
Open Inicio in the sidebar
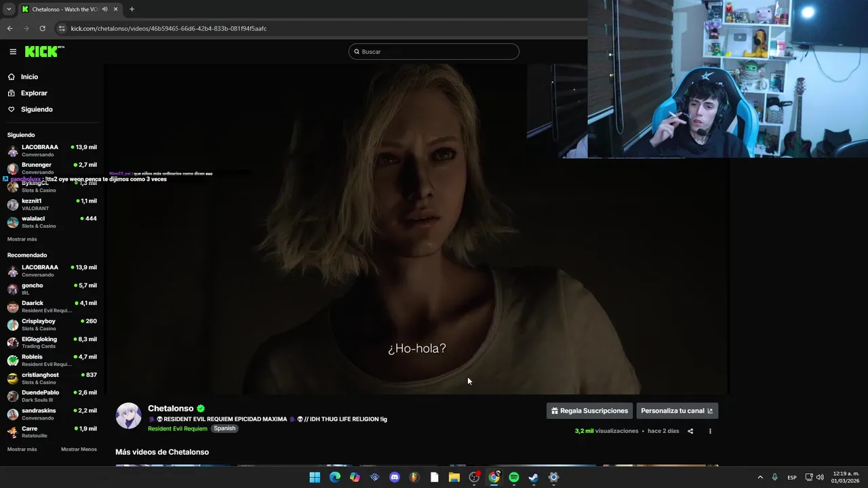[x=51, y=77]
